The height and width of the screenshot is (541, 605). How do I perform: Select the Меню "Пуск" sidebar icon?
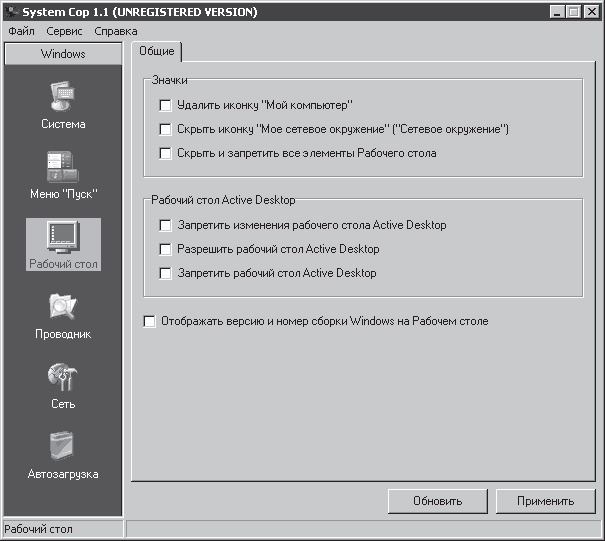[63, 168]
